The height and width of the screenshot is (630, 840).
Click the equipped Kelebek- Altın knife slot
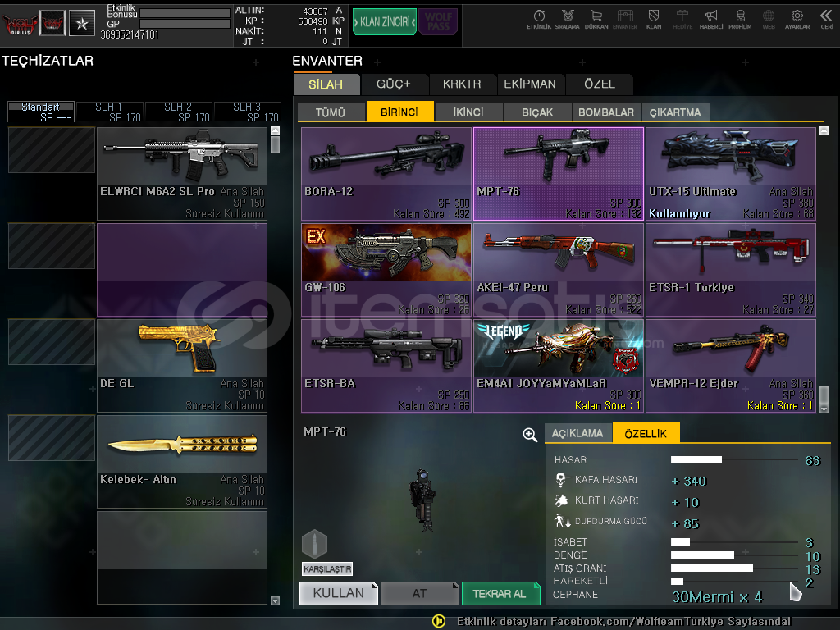[x=182, y=462]
